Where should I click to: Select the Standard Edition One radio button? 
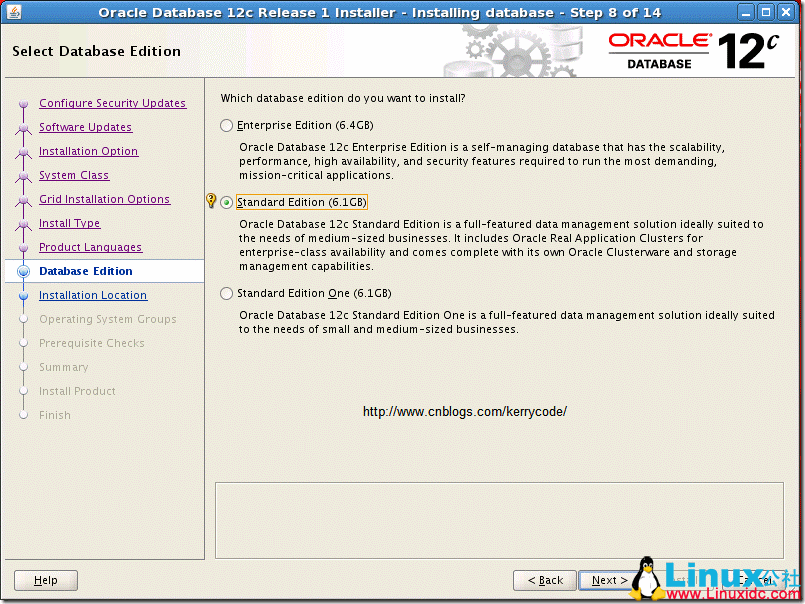227,293
